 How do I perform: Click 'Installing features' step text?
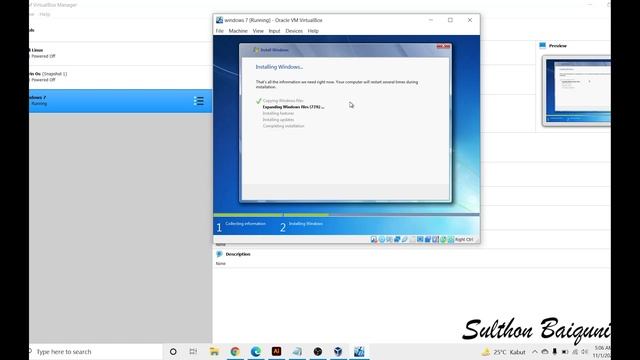[278, 113]
